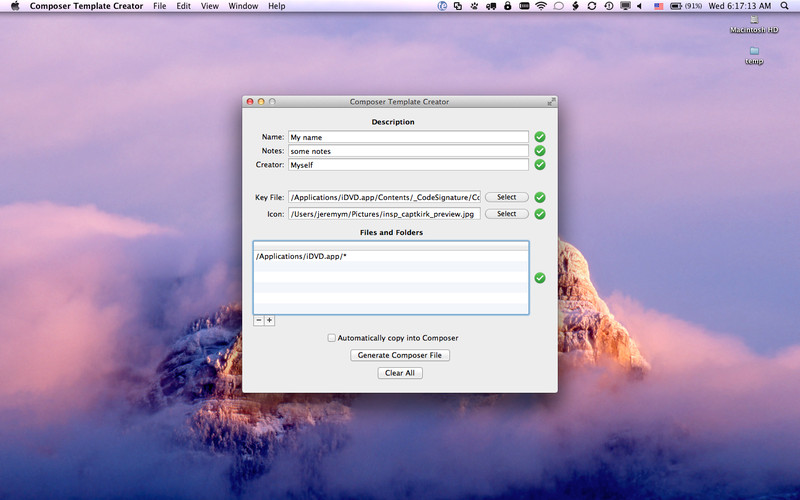
Task: Click the Key File path field
Action: click(384, 197)
